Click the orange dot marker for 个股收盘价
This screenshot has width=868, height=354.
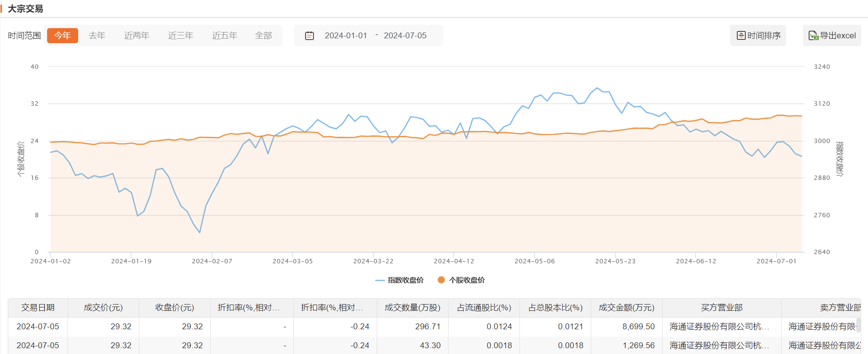tap(441, 280)
